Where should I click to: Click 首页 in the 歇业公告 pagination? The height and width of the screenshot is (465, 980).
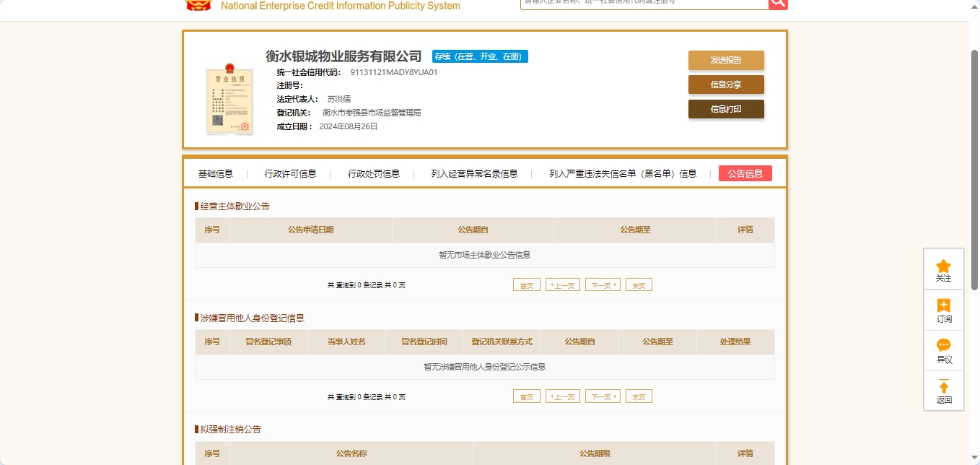526,285
